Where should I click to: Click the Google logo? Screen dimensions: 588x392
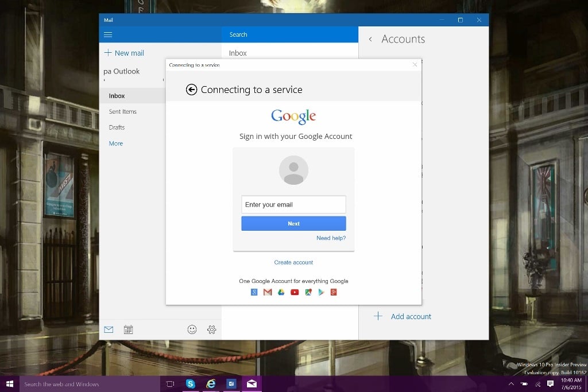(293, 116)
